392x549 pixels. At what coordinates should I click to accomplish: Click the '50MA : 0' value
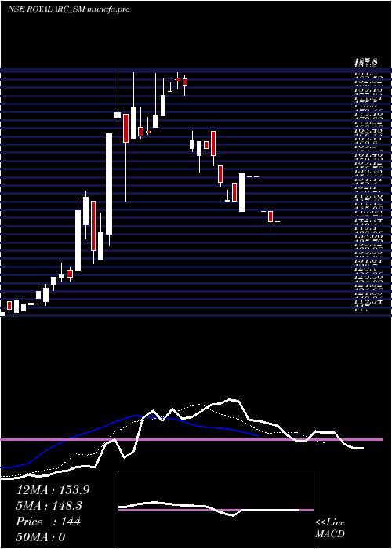41,537
